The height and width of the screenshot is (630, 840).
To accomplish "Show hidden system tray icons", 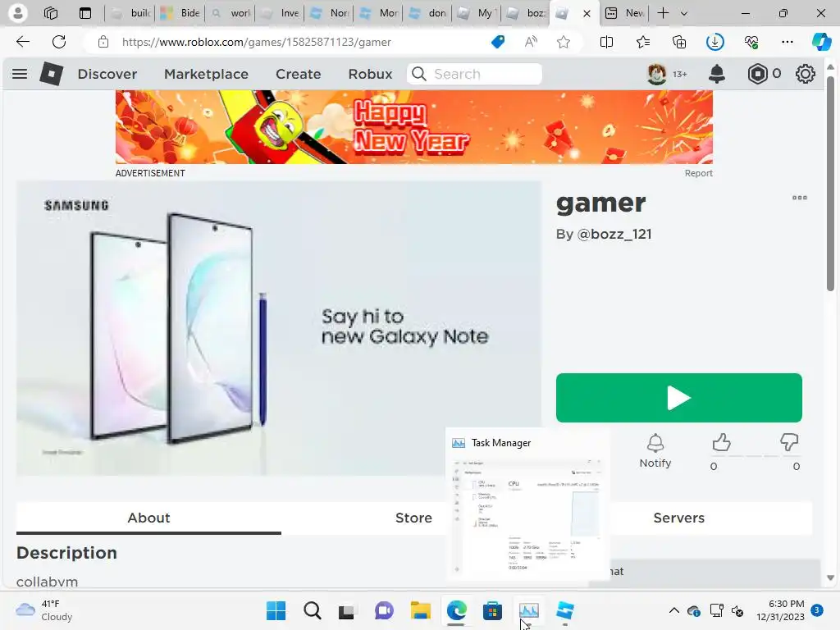I will pos(674,610).
